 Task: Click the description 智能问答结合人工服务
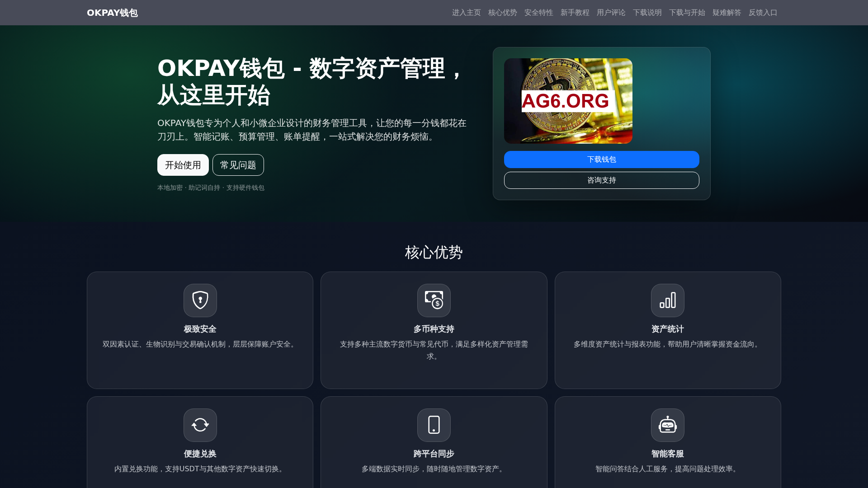click(668, 469)
